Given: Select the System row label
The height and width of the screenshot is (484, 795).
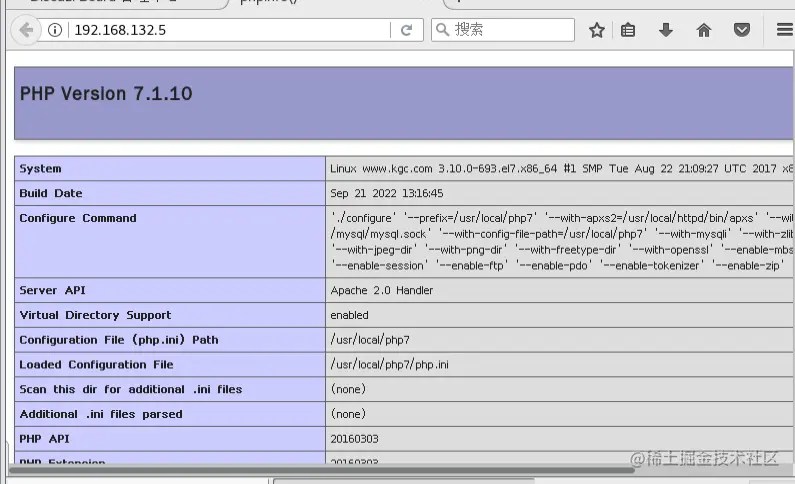Looking at the screenshot, I should 41,169.
